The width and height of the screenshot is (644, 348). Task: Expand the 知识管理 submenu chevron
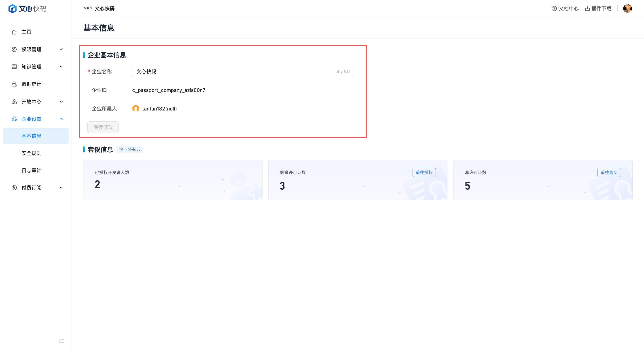coord(61,67)
